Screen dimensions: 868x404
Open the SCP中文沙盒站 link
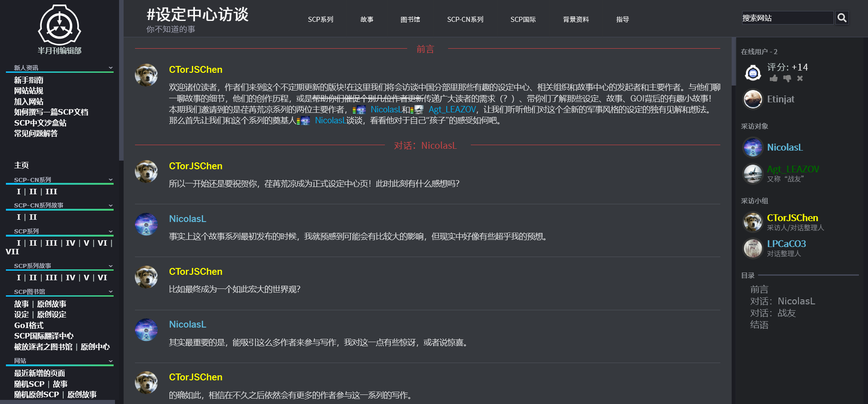tap(40, 123)
